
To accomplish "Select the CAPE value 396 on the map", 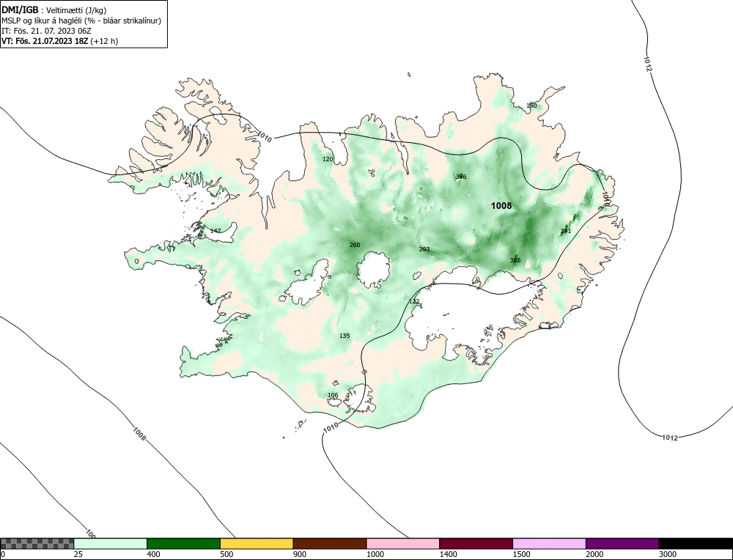I will pyautogui.click(x=461, y=177).
